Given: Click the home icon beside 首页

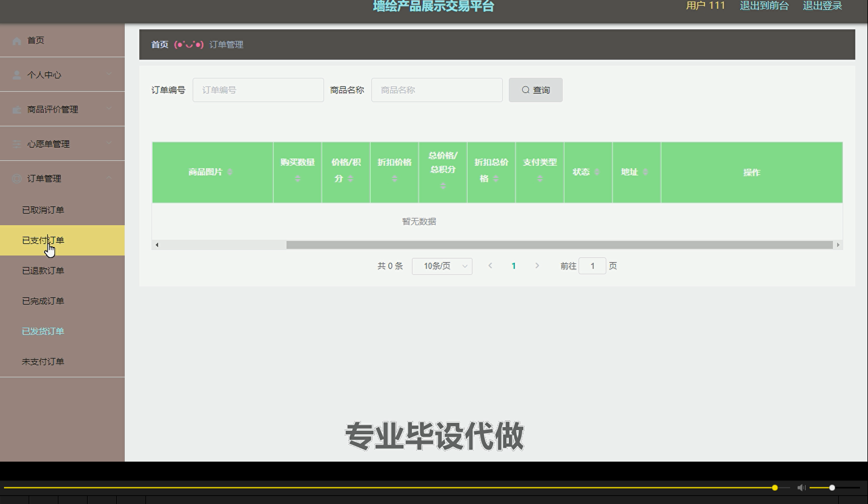Looking at the screenshot, I should click(16, 40).
